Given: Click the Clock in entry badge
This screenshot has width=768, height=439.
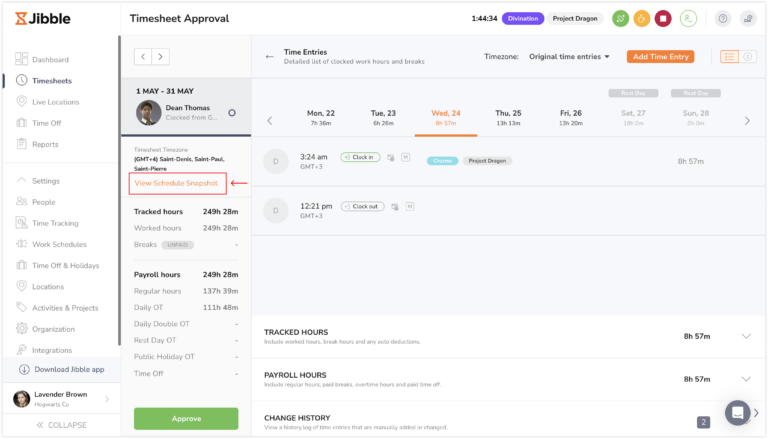Looking at the screenshot, I should (x=360, y=157).
